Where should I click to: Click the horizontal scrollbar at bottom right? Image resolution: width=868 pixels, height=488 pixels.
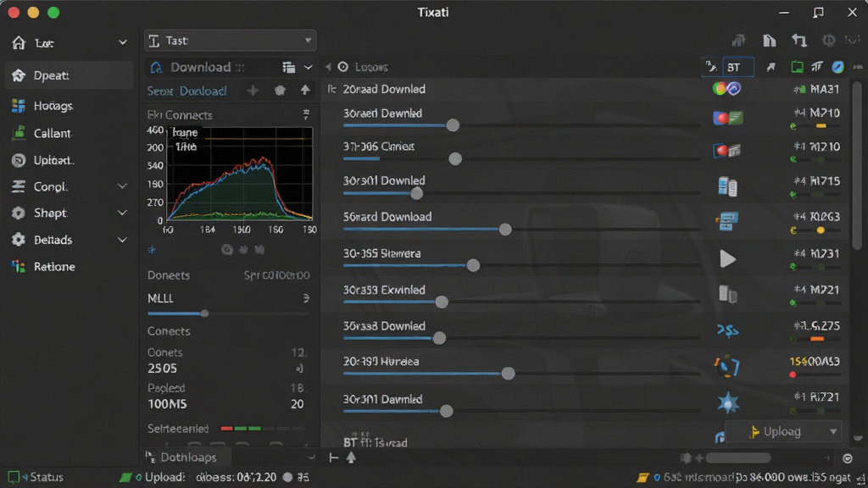[738, 458]
